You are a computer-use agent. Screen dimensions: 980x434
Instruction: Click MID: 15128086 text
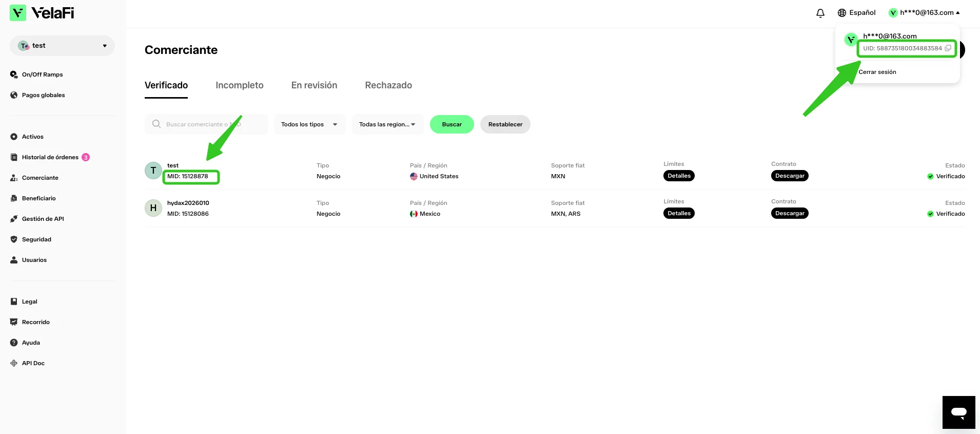(x=188, y=214)
